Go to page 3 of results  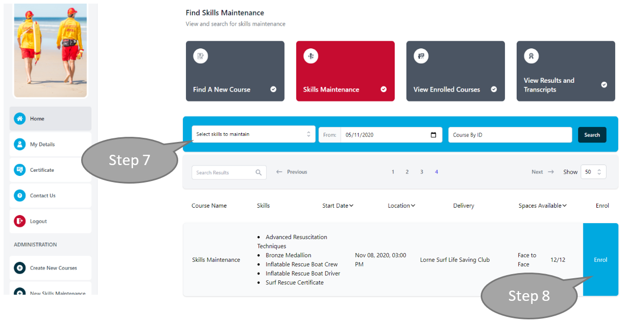click(x=422, y=172)
